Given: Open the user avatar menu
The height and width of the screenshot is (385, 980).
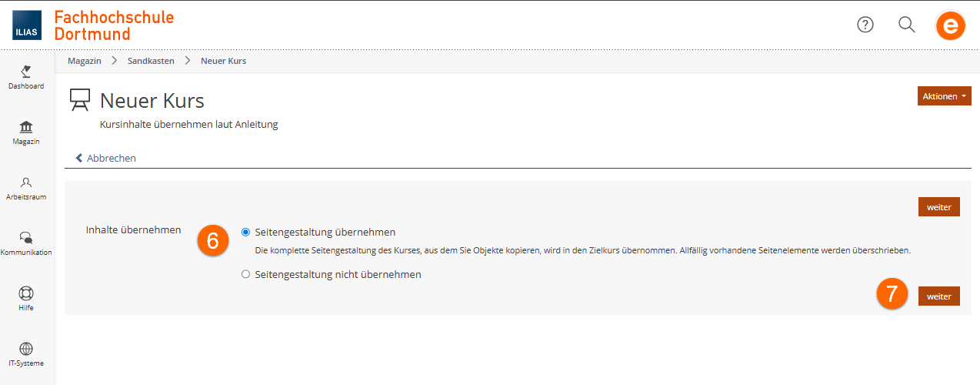Looking at the screenshot, I should pos(950,26).
